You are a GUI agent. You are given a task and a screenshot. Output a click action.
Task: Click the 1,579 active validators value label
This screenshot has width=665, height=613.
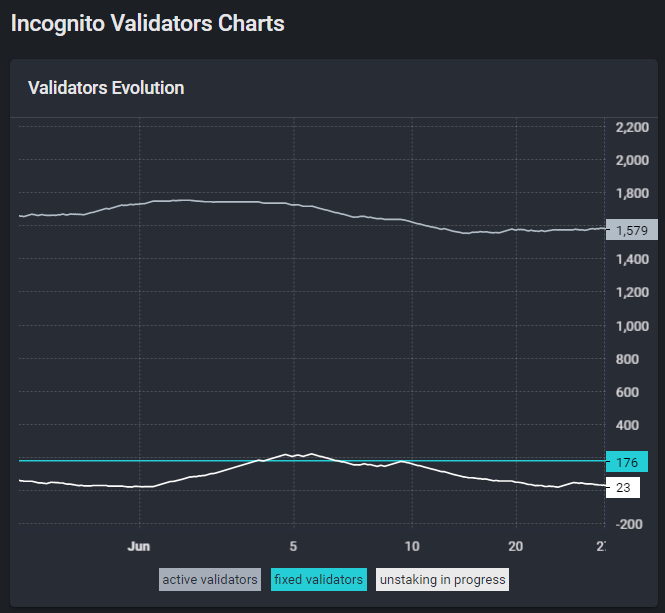(x=632, y=230)
